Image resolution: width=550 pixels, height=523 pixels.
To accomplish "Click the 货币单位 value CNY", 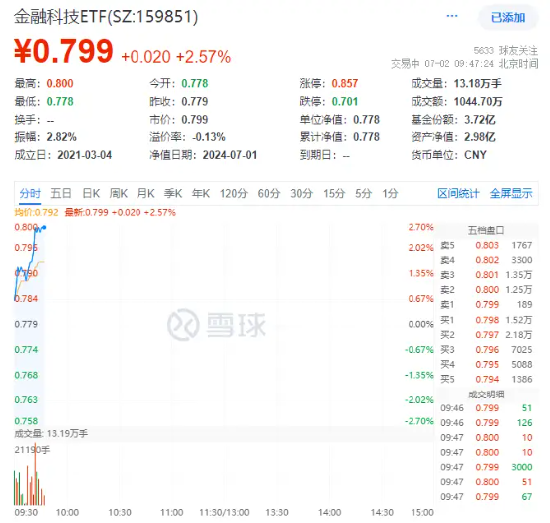I will (475, 155).
